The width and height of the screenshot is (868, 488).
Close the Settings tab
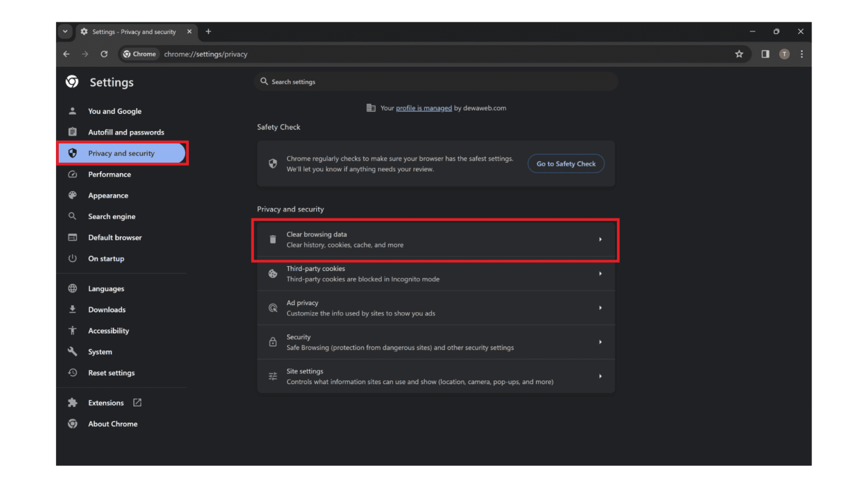pyautogui.click(x=189, y=32)
